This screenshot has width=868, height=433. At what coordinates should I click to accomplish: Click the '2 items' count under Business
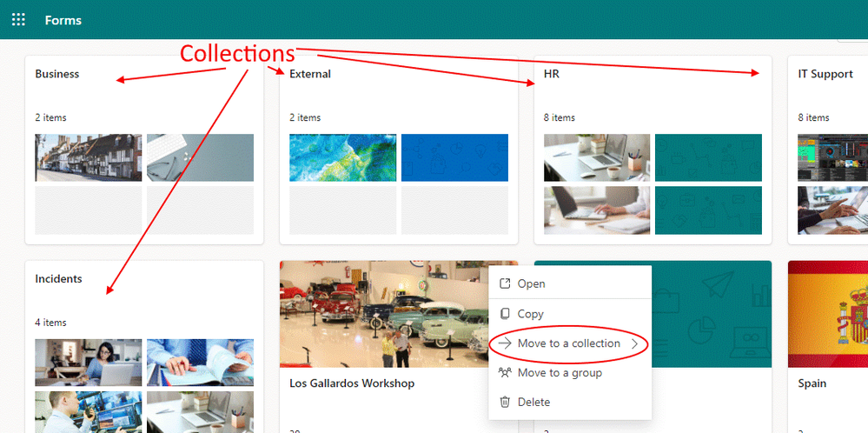coord(50,117)
